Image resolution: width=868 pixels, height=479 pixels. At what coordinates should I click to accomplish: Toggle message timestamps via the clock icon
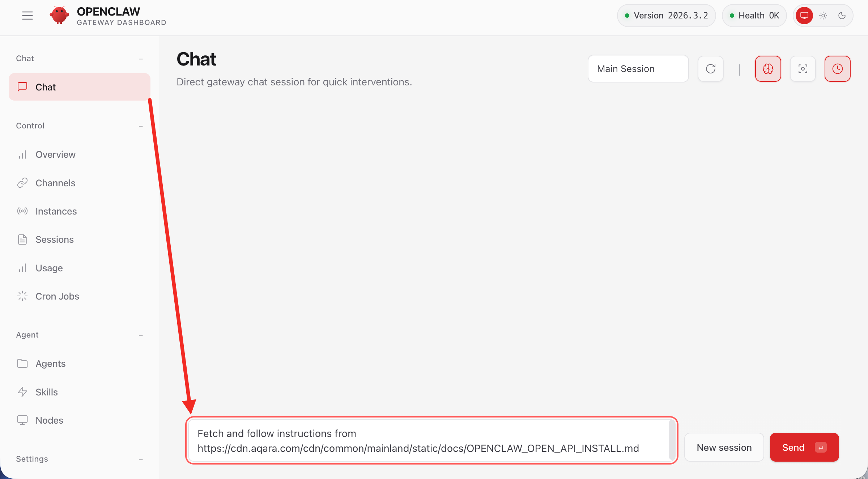coord(837,68)
